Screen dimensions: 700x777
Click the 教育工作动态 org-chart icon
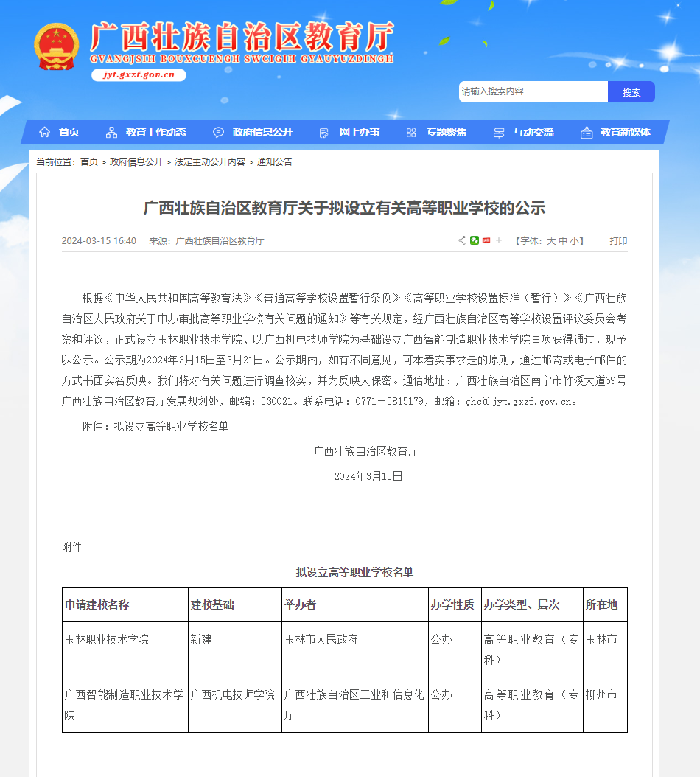pos(111,132)
